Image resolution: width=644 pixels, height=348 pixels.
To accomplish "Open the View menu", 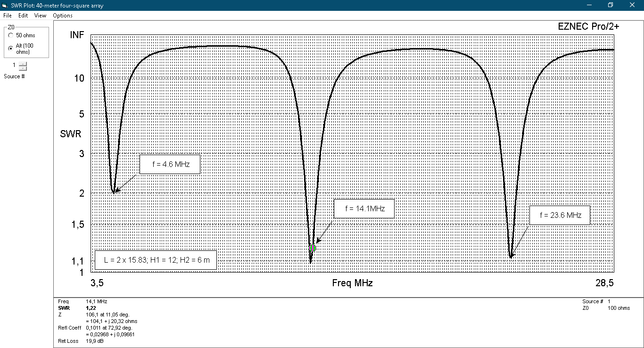I will [40, 16].
